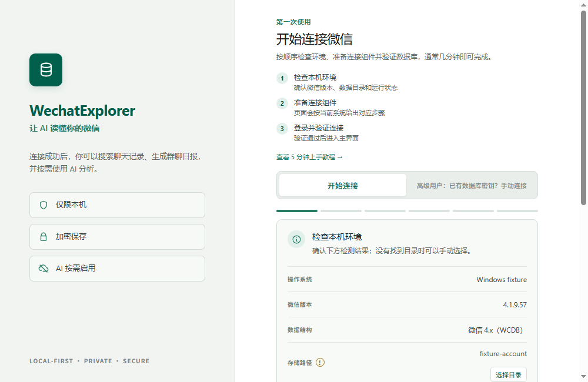Click the Windows fixture value

[x=502, y=280]
